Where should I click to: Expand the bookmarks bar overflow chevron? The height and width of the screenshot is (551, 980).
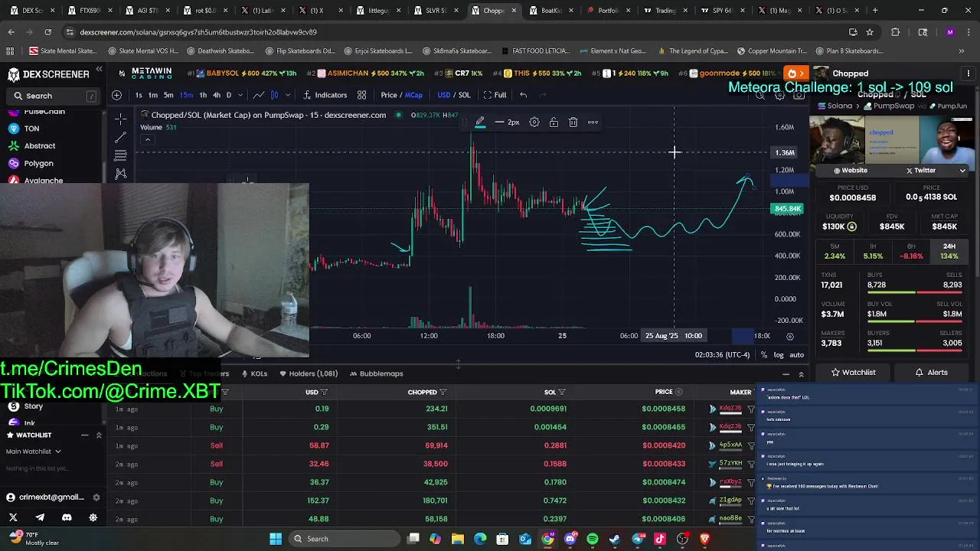[962, 51]
